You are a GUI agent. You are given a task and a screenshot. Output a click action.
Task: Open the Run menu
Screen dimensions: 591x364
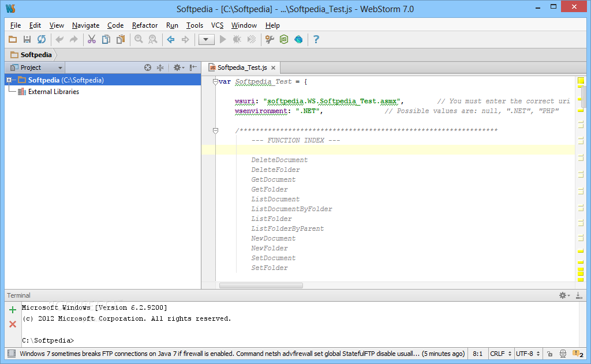click(172, 25)
